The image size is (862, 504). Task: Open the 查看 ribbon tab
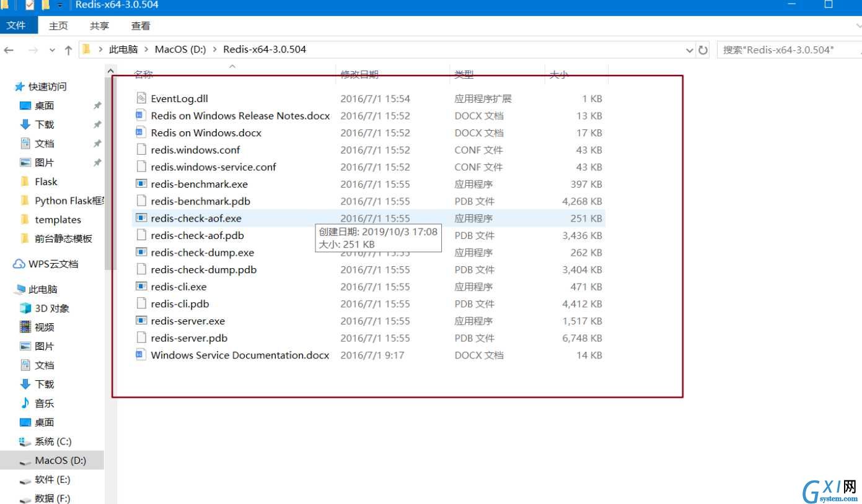(141, 26)
